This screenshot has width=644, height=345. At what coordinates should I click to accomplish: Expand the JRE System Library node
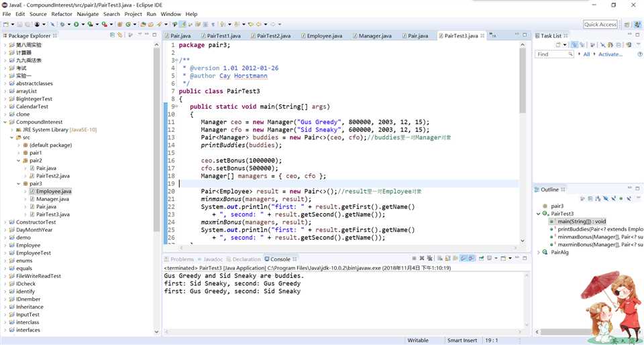pyautogui.click(x=12, y=130)
